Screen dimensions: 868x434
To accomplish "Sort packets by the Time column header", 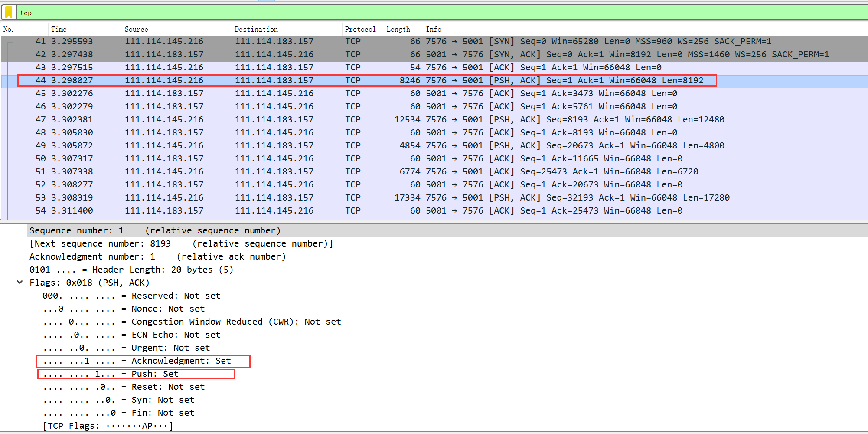I will click(x=59, y=29).
